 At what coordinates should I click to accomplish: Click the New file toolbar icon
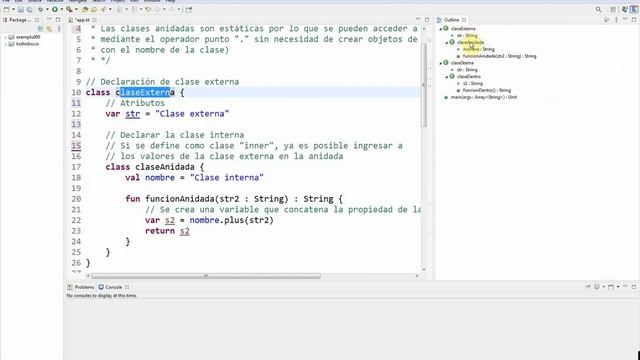tap(6, 9)
